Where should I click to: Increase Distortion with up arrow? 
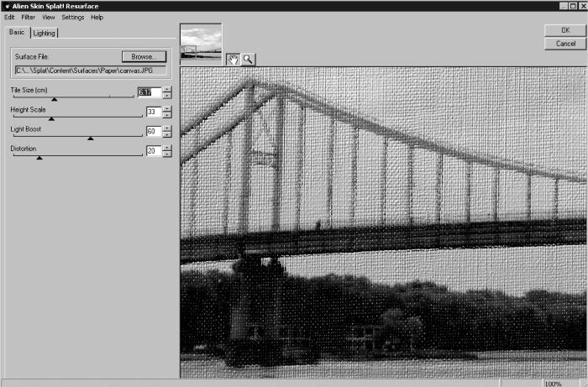click(x=167, y=148)
